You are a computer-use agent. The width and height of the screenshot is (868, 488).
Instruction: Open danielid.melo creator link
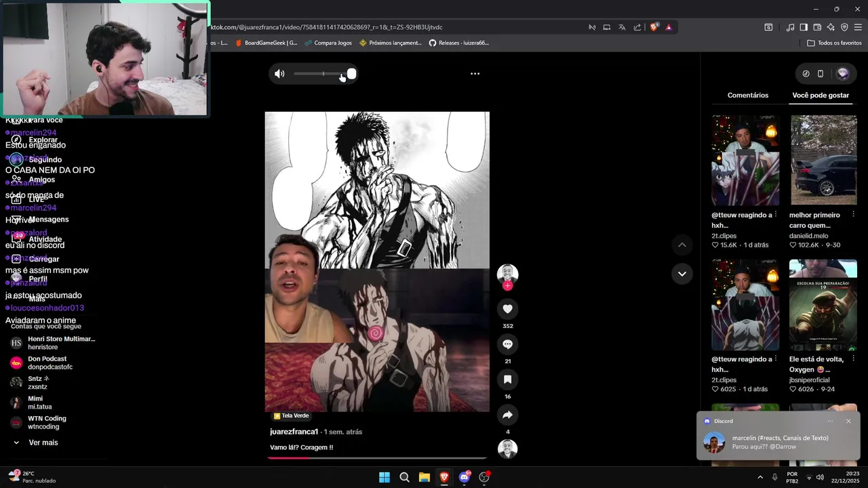pos(808,236)
